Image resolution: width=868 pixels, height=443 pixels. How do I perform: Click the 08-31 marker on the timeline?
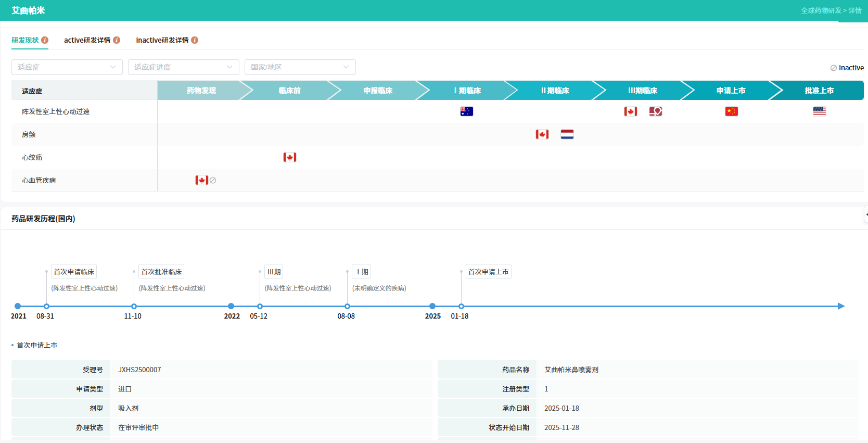tap(47, 306)
